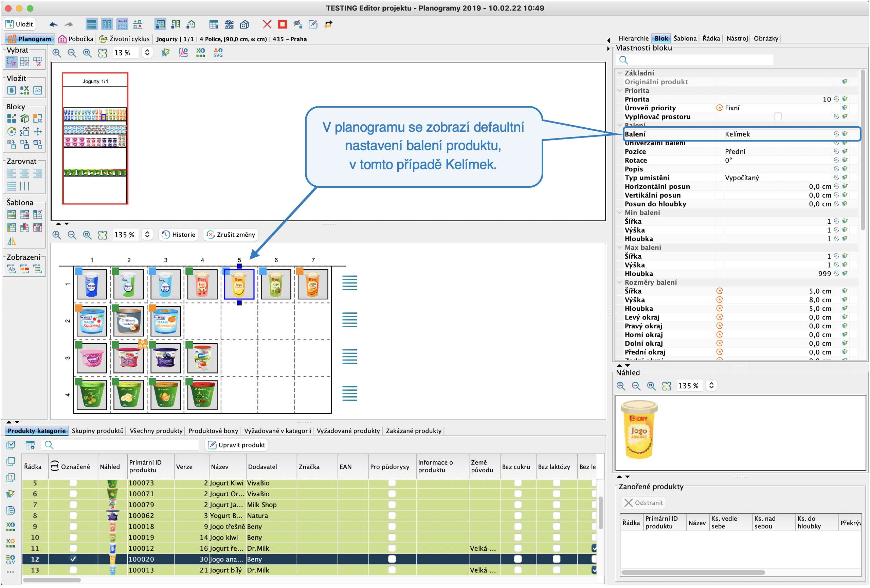This screenshot has width=870, height=588.
Task: Click the SVG export icon
Action: (x=218, y=53)
